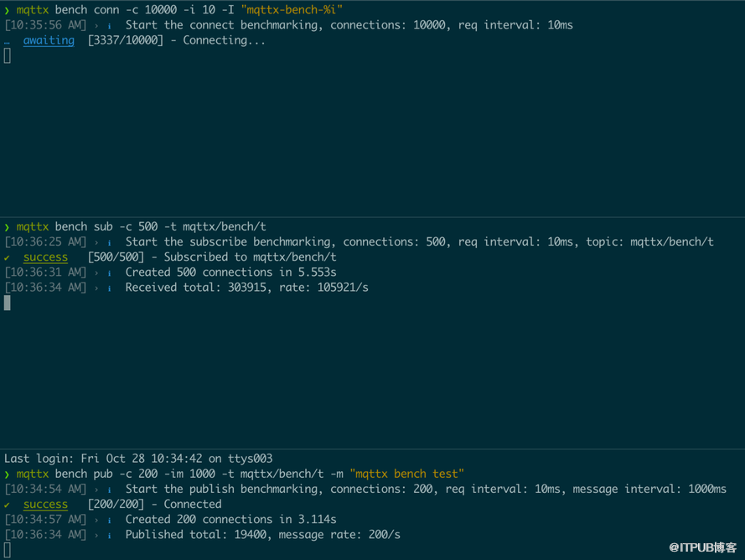Click the prompt arrow of bench pub command
This screenshot has height=560, width=745.
pos(8,474)
